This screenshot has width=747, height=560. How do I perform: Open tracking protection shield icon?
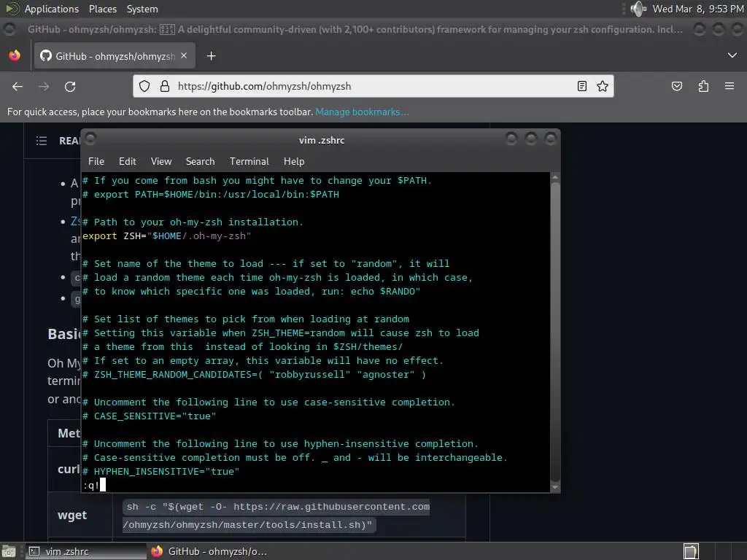(144, 86)
